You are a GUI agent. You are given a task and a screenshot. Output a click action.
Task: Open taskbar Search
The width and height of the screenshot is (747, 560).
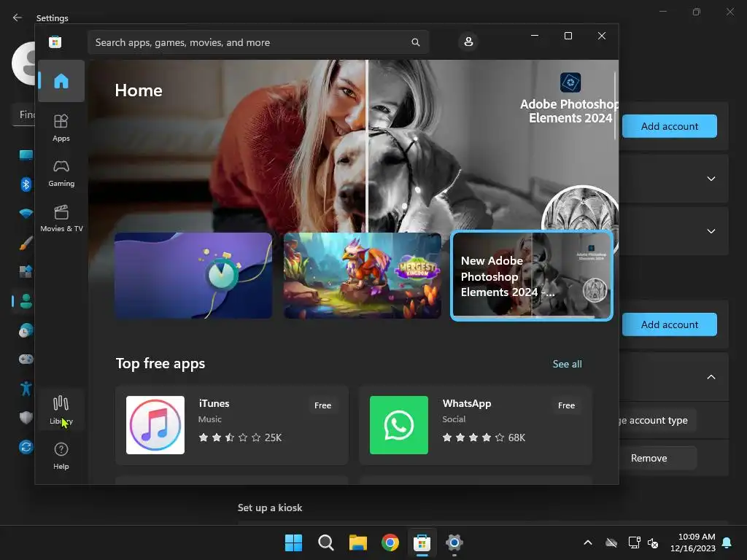click(326, 542)
